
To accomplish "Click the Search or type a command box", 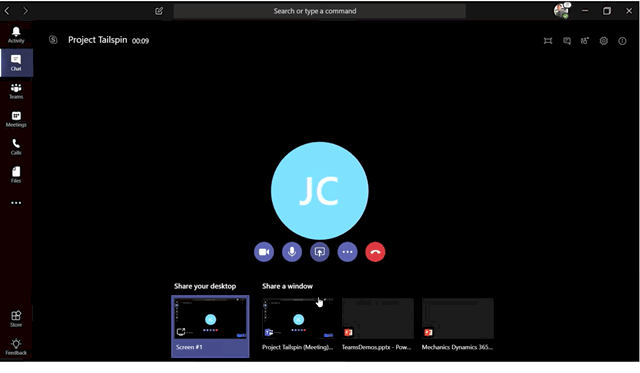I will (320, 11).
